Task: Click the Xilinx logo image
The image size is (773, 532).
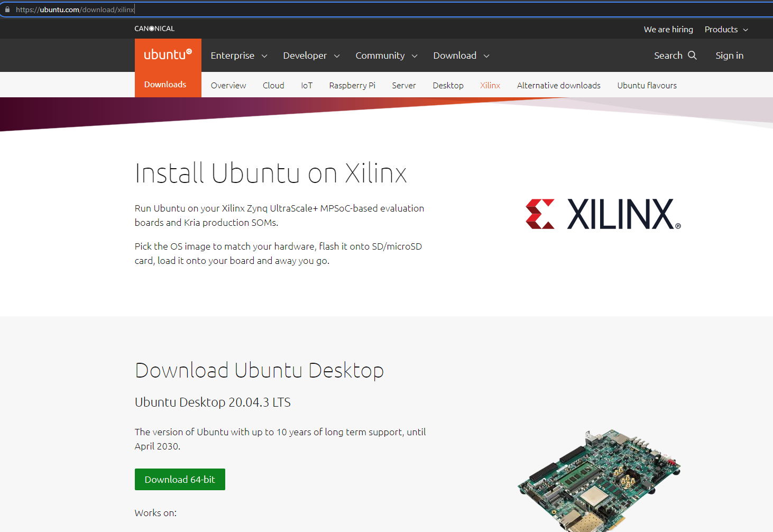Action: (x=603, y=214)
